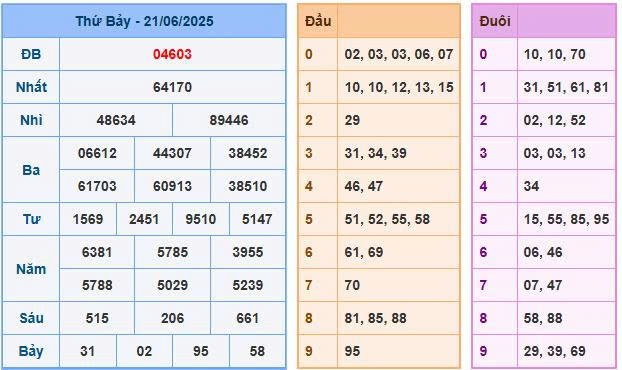Select the first prize number 64170

click(x=172, y=87)
